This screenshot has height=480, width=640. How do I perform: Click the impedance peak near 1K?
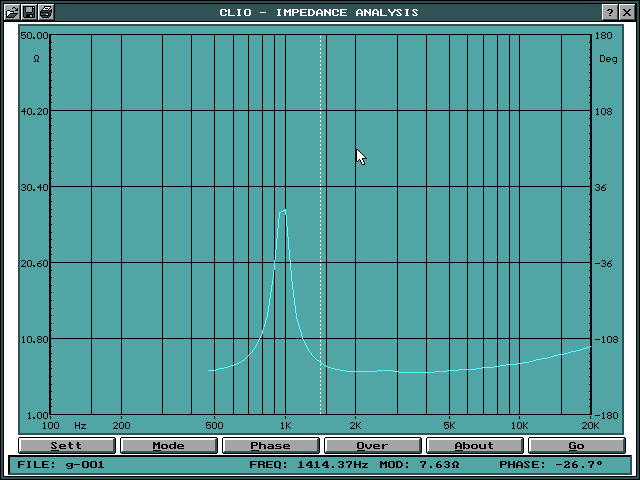[283, 211]
